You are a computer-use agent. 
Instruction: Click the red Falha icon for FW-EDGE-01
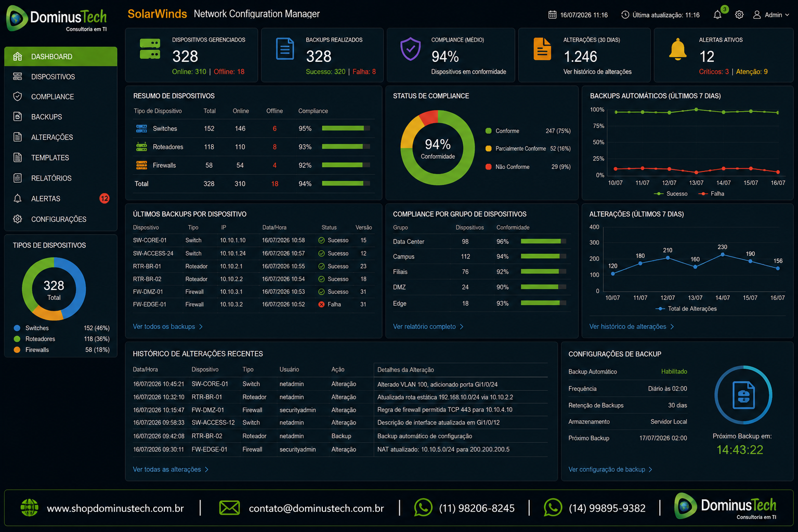pos(321,304)
